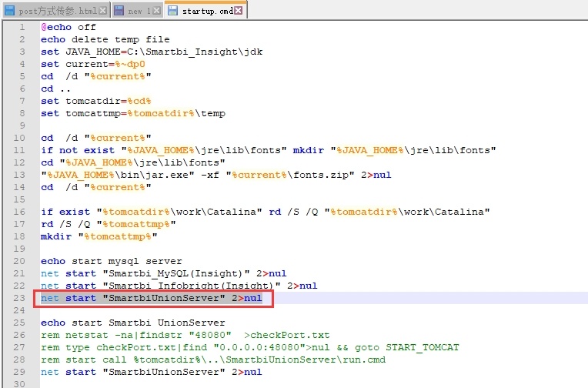Click 'echo start Smartbi UnionServer' line

tap(132, 323)
